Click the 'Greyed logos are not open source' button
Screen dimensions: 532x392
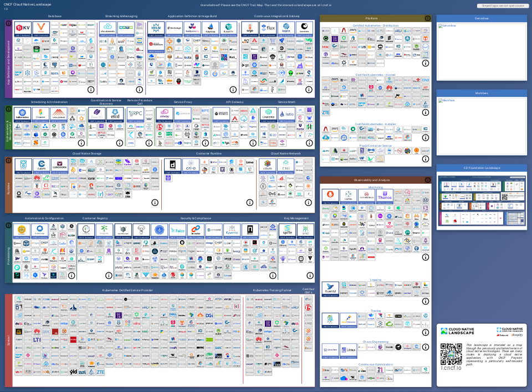point(503,6)
